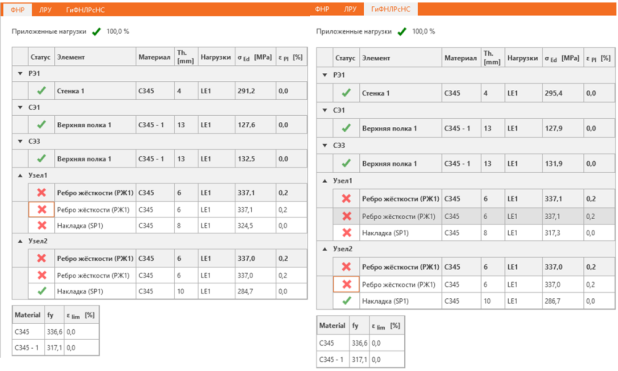Click highlighted red cross in Узел1 sub-row, left
The image size is (618, 371).
(x=41, y=209)
